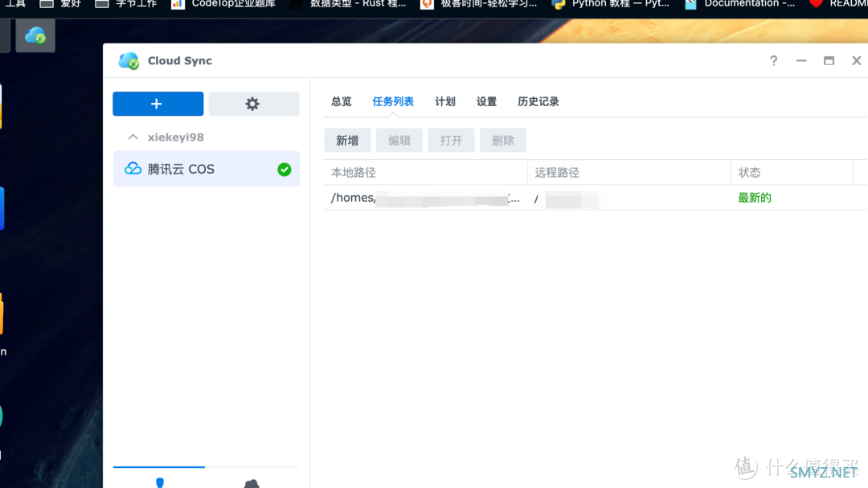Collapse the xiekeyi98 account group
Image resolution: width=868 pixels, height=488 pixels.
click(133, 137)
